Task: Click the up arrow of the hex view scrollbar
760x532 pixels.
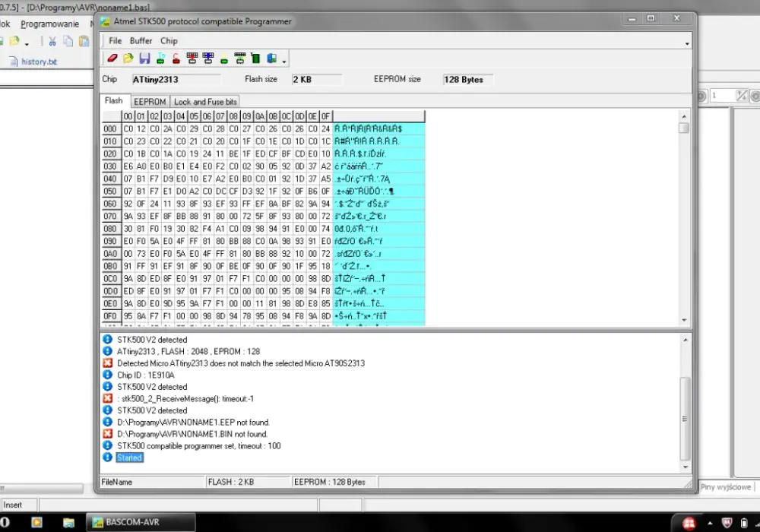Action: coord(684,116)
